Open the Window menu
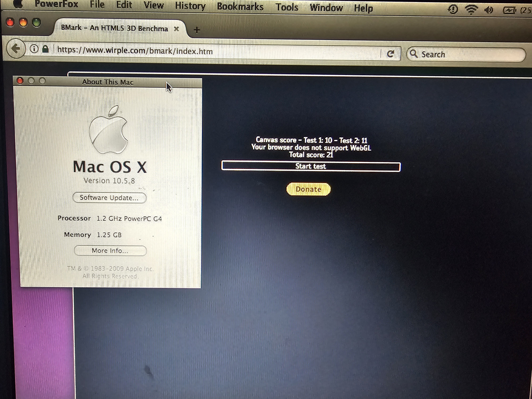 pos(326,8)
